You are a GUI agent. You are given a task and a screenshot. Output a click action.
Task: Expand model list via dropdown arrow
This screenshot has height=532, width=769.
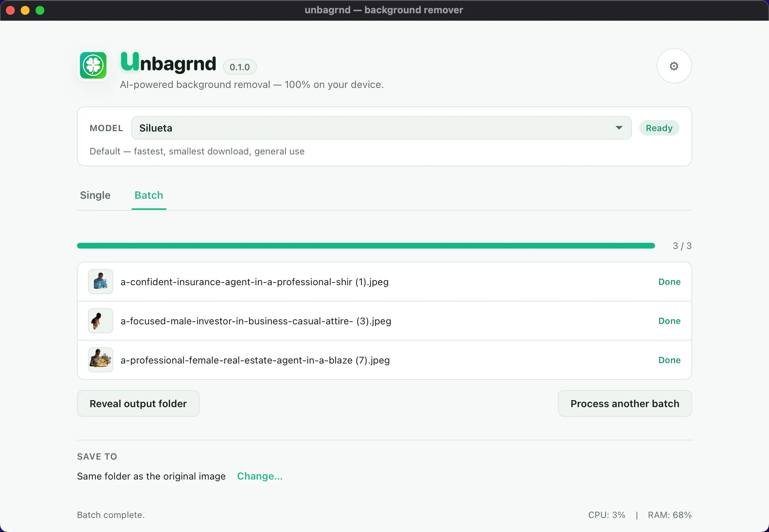619,128
